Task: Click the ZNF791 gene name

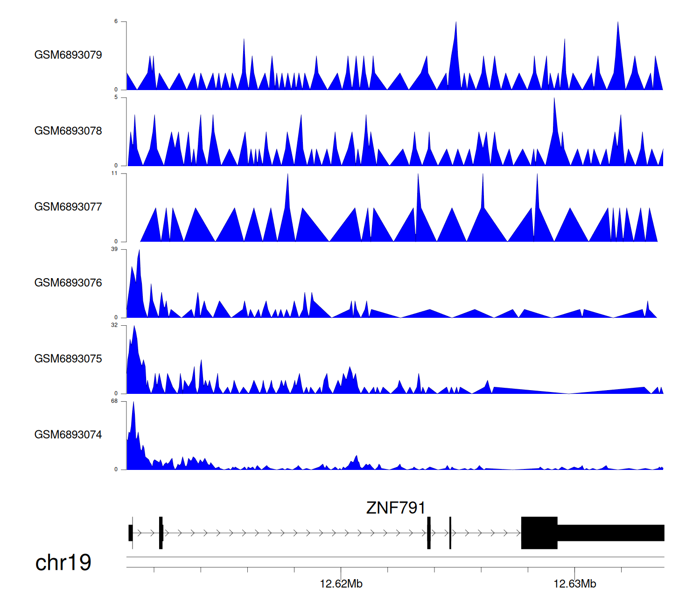Action: tap(395, 508)
